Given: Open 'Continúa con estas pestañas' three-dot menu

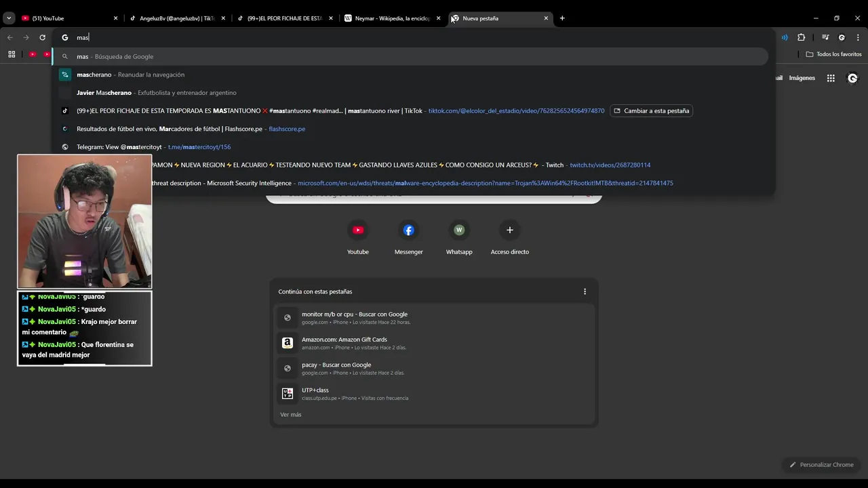Looking at the screenshot, I should point(585,291).
